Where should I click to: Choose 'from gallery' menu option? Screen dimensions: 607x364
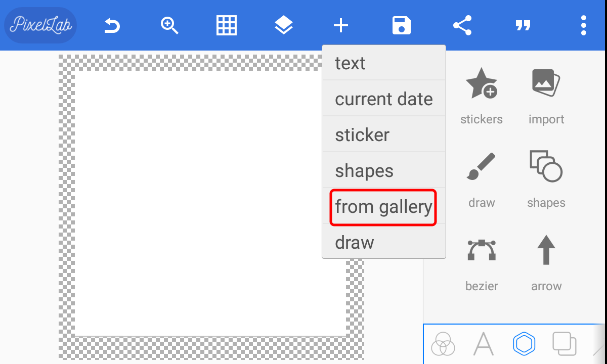[x=383, y=207]
